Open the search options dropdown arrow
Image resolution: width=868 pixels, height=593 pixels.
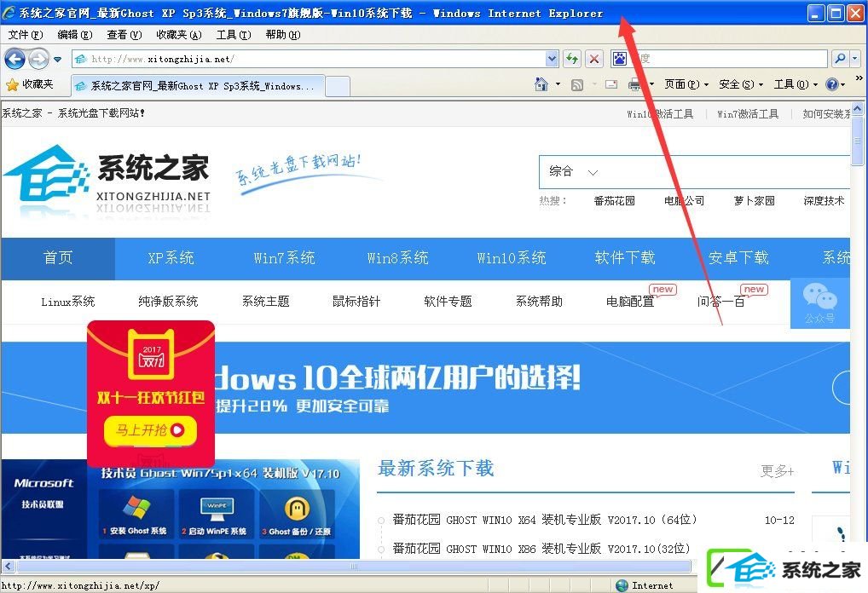coord(855,59)
